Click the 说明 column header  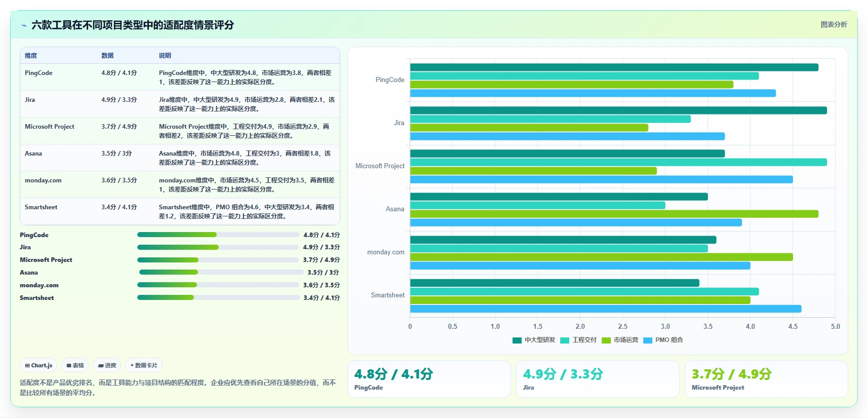[x=165, y=56]
